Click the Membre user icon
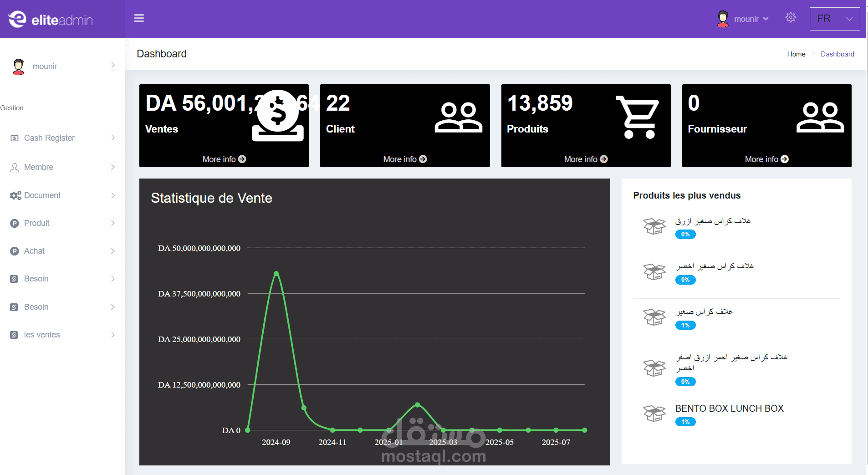Image resolution: width=868 pixels, height=475 pixels. click(15, 167)
